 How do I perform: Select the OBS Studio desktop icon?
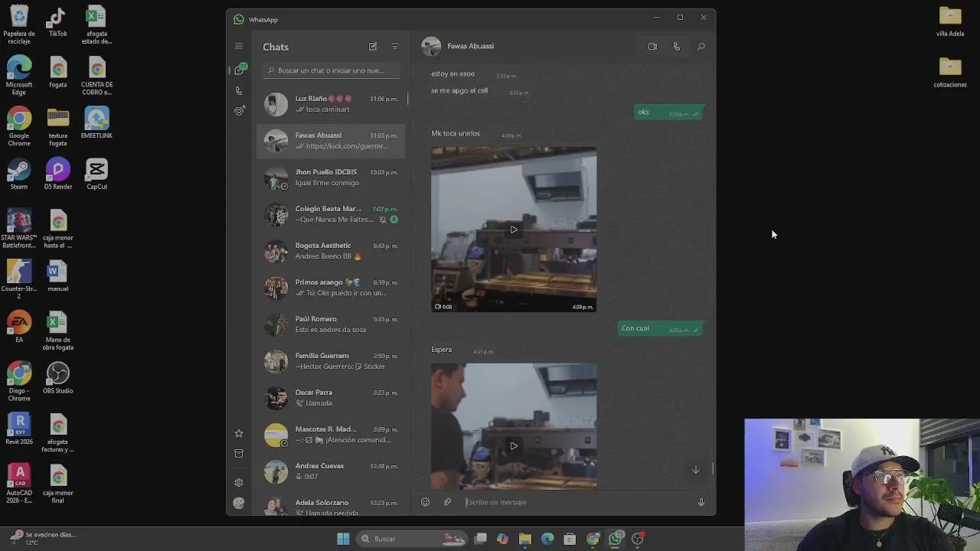pos(57,378)
